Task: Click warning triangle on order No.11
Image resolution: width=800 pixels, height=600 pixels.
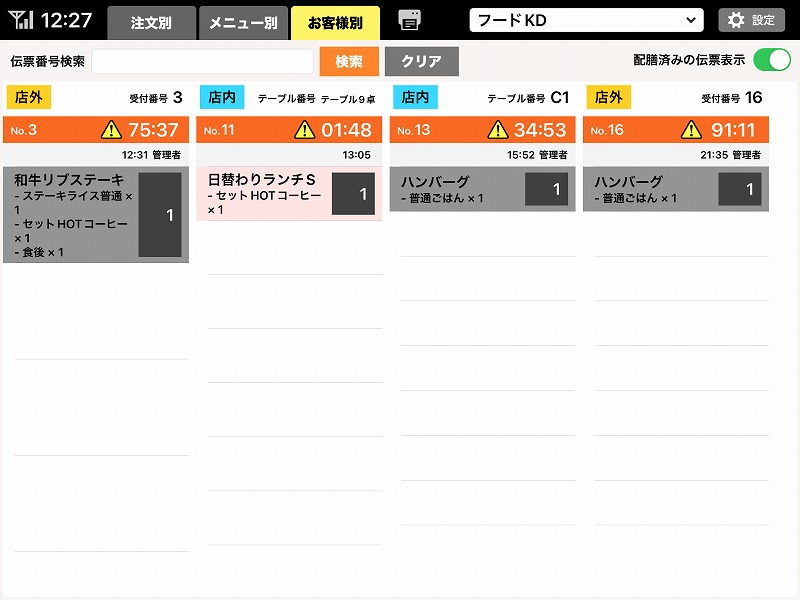Action: coord(304,130)
